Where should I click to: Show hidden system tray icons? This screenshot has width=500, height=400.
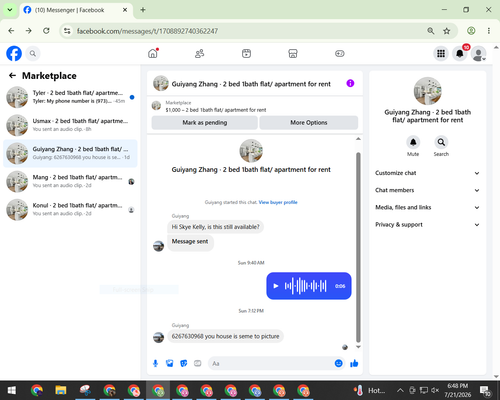[400, 390]
